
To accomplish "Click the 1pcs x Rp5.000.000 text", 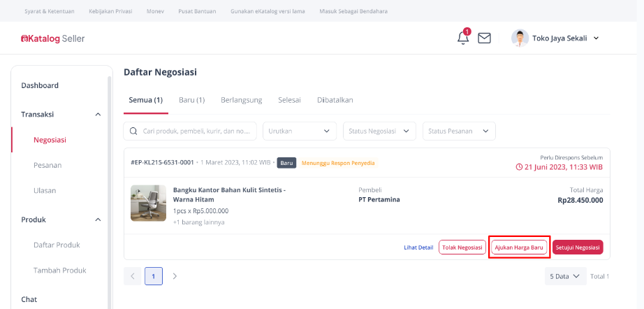I will [x=201, y=211].
